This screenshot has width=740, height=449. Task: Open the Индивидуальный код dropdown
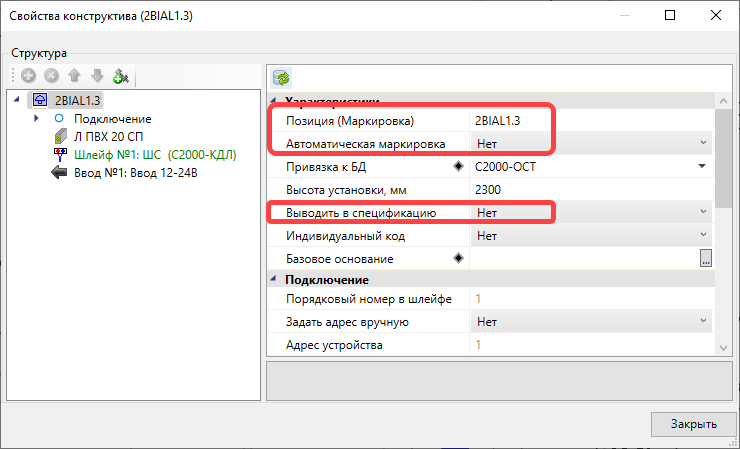pos(703,235)
